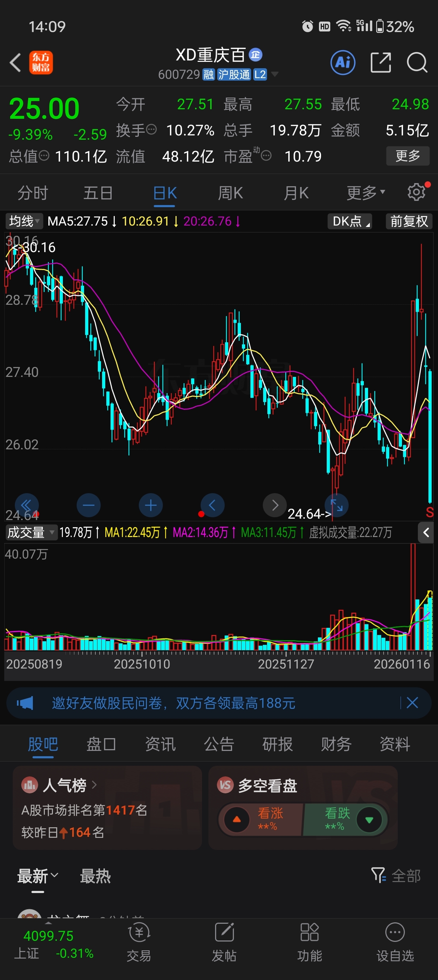Tap the info icon beside 总值

pos(44,156)
